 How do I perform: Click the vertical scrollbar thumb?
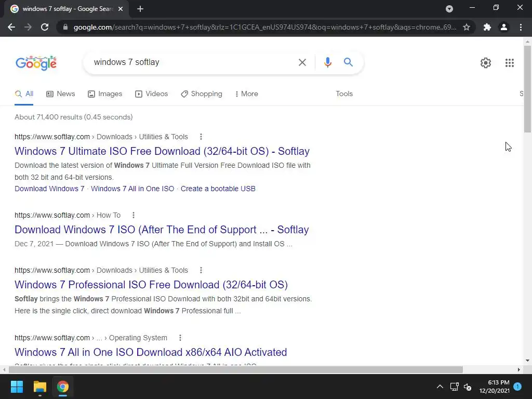tap(527, 89)
